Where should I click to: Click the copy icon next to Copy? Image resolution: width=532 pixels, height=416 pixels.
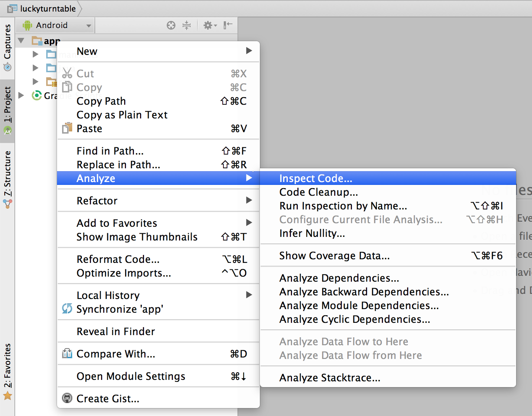67,87
